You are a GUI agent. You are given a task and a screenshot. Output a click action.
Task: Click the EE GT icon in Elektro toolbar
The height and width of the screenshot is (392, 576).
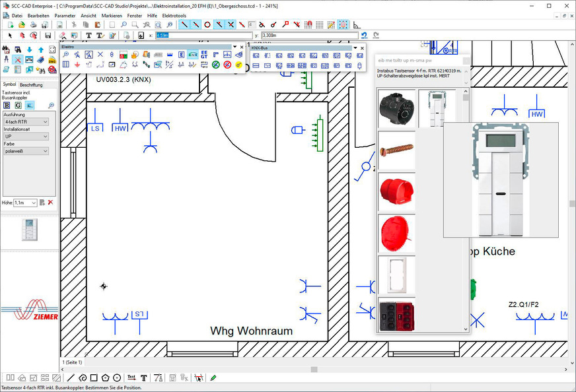tap(204, 55)
